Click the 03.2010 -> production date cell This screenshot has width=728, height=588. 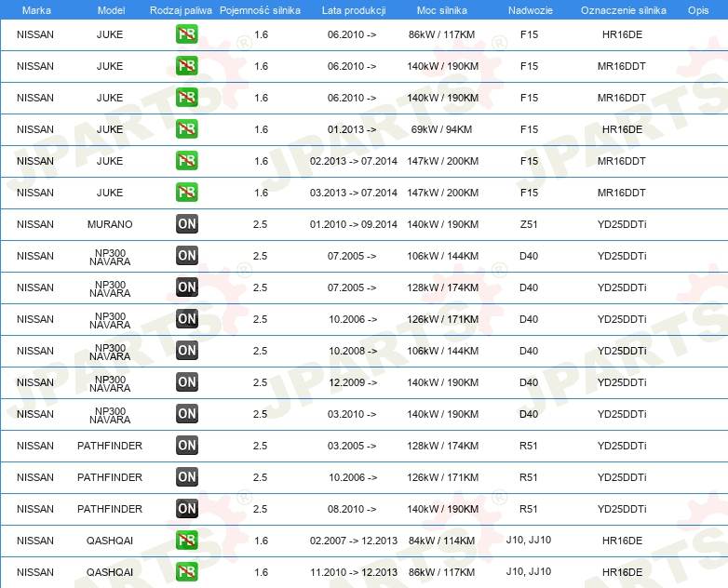click(x=352, y=414)
